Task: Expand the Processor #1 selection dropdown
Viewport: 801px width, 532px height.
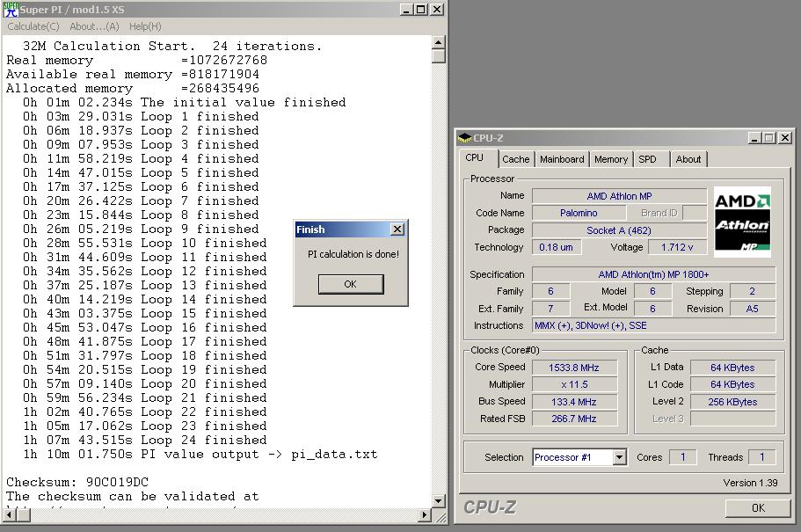Action: (x=619, y=457)
